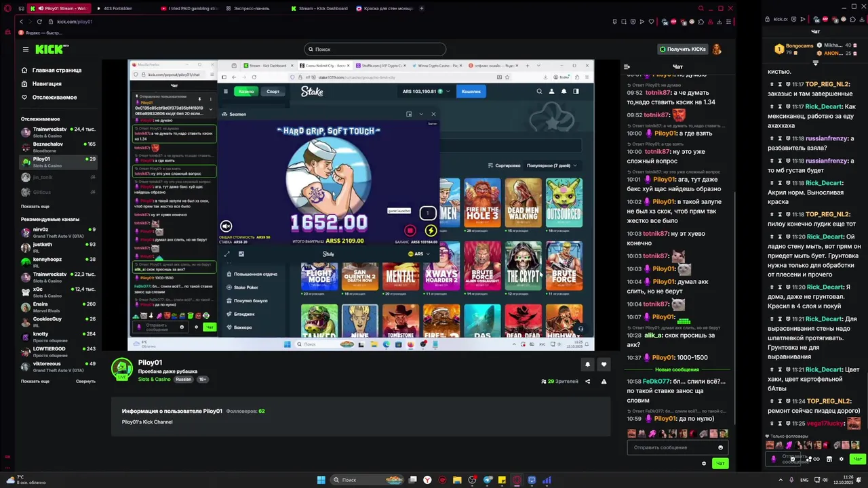Open the Kick hamburger menu
Screen dimensions: 868x488
26,49
